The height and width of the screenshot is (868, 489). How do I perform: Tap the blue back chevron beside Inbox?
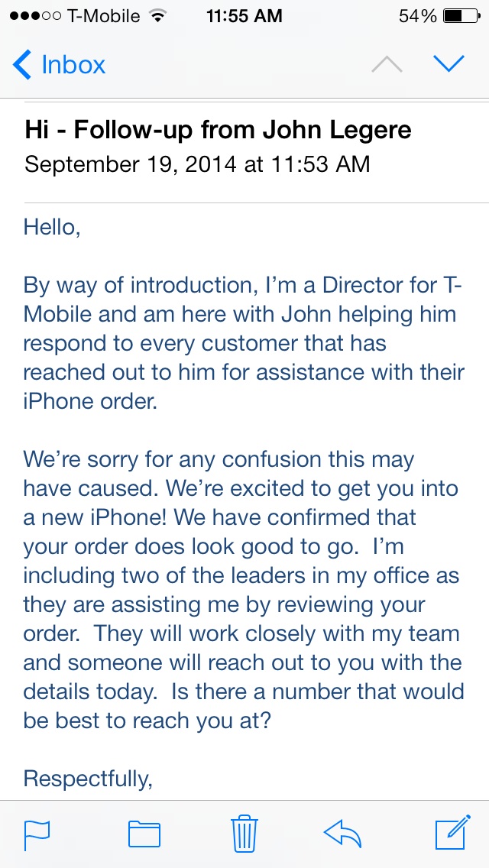coord(21,64)
